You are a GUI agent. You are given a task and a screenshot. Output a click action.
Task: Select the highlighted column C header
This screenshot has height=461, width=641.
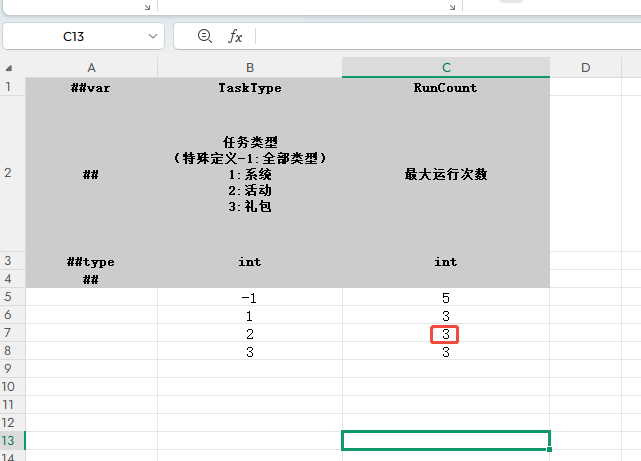point(446,67)
